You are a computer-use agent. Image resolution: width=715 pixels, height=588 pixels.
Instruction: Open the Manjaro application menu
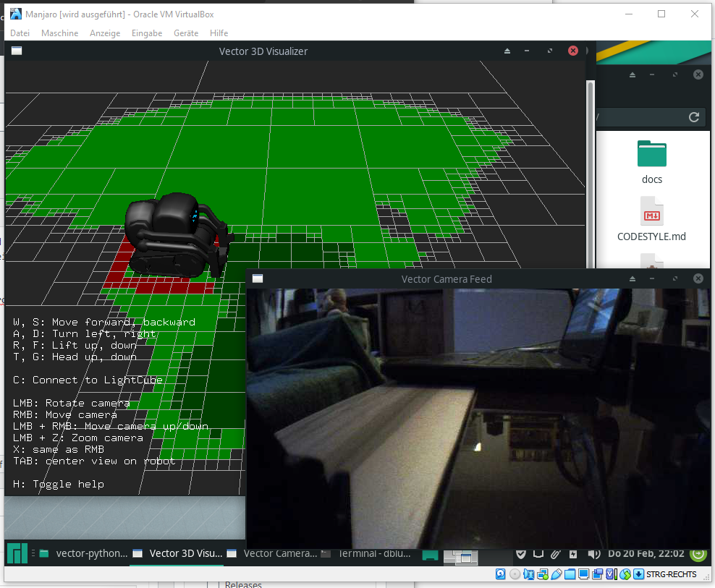click(17, 553)
